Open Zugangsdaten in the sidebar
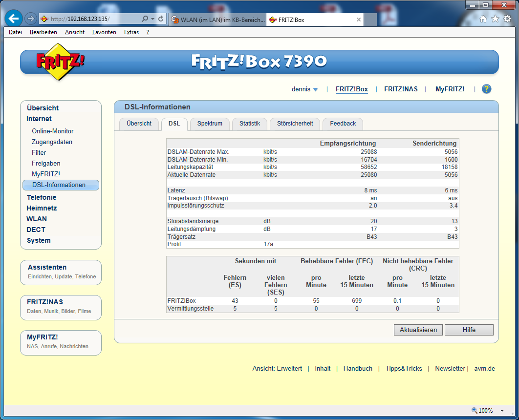 tap(52, 142)
